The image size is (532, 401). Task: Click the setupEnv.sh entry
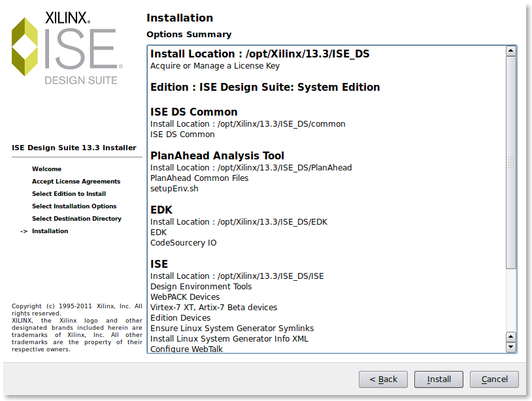click(174, 189)
